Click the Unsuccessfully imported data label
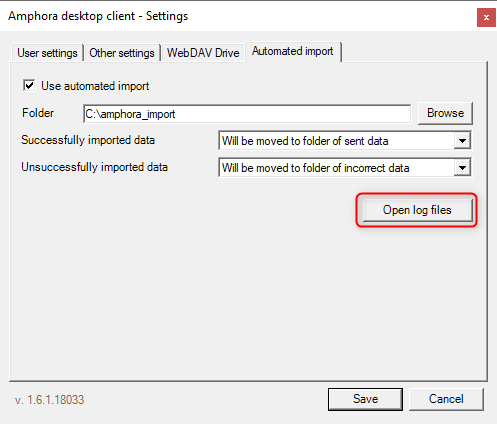This screenshot has width=497, height=424. click(x=95, y=167)
